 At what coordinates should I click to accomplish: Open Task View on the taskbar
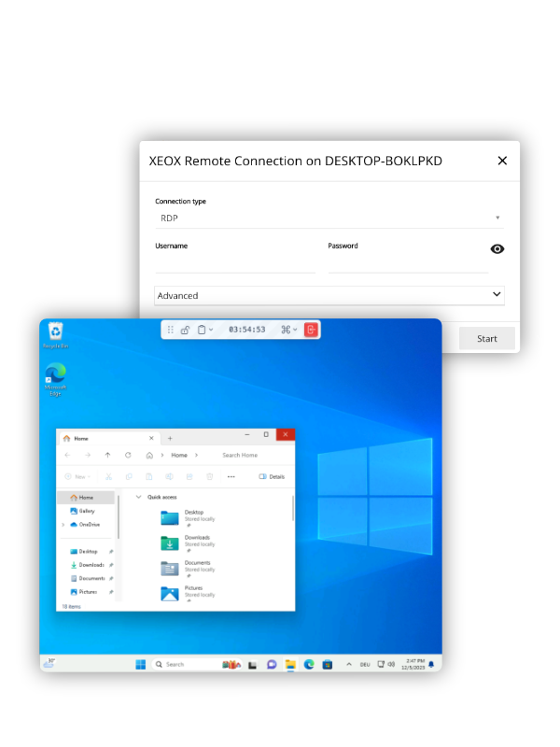(x=252, y=665)
